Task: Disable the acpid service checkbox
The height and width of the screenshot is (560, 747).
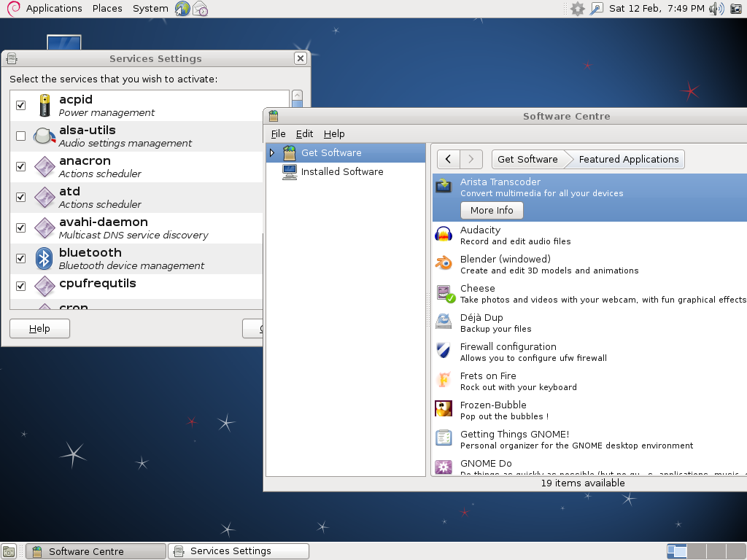Action: click(20, 105)
